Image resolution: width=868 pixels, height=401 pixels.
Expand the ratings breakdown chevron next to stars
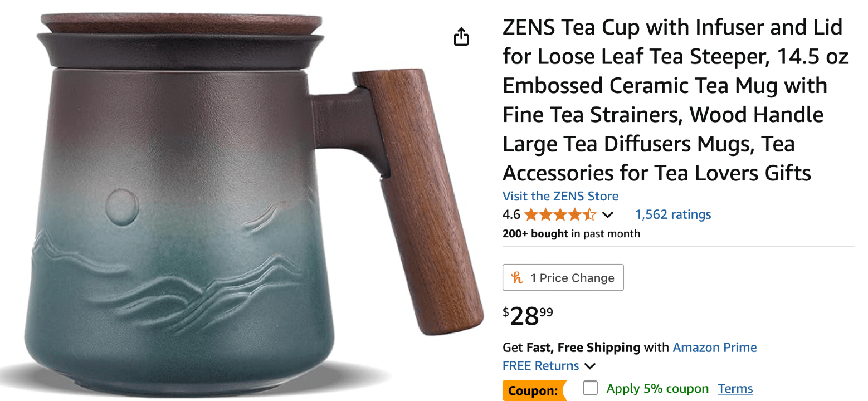pos(608,215)
